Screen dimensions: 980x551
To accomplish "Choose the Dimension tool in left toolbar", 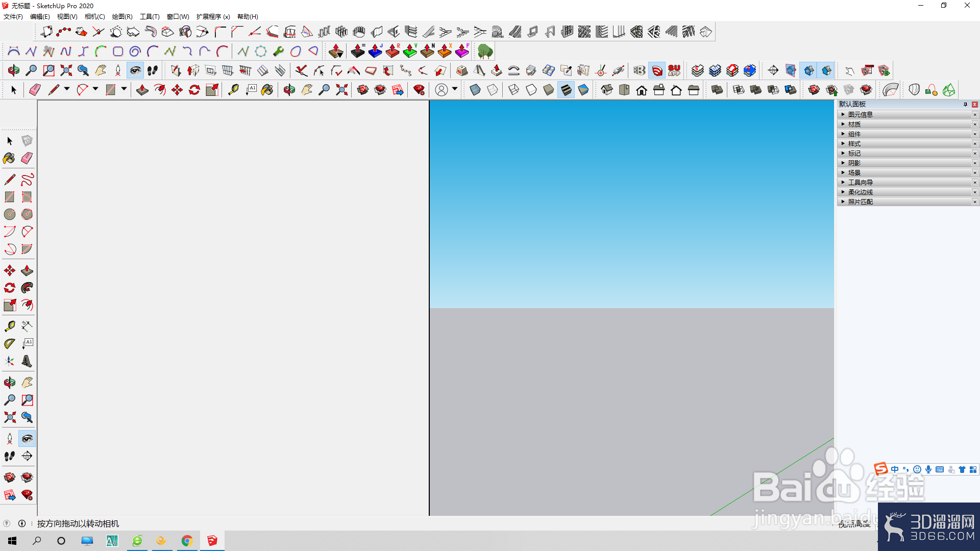I will 27,326.
